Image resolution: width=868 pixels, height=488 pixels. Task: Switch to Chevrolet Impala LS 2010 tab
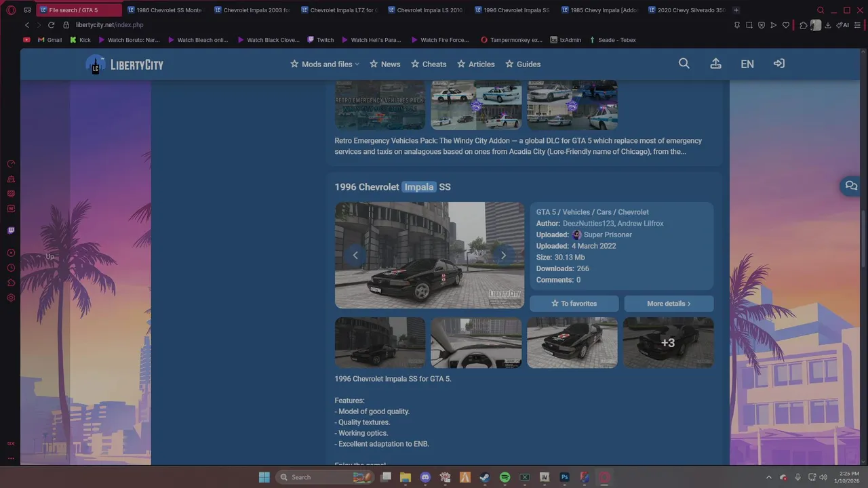point(426,10)
